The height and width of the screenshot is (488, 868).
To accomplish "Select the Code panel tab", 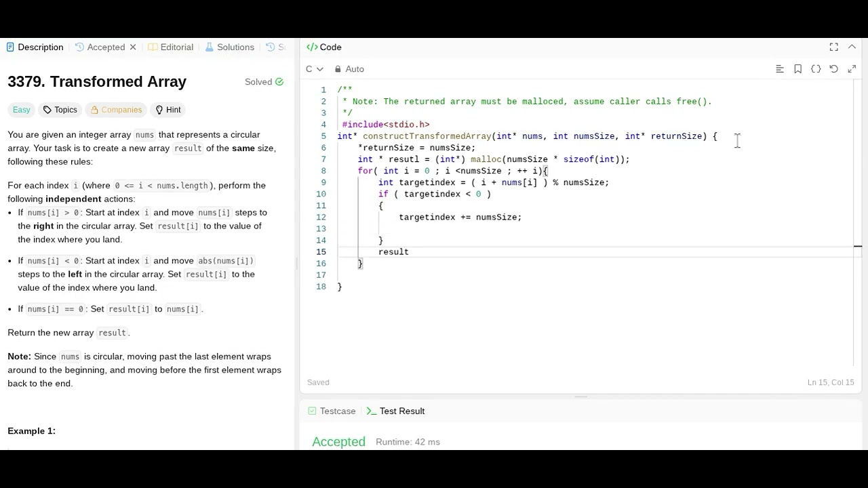I will tap(324, 47).
